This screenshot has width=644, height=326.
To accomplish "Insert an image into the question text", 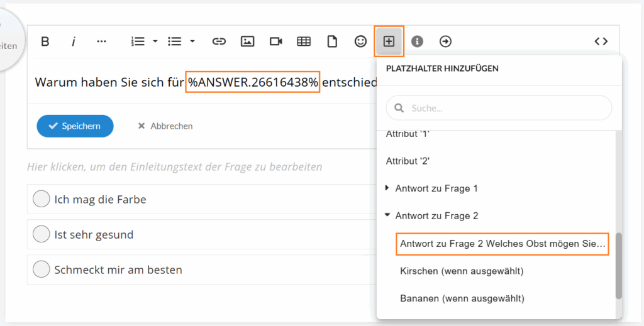I will 247,41.
